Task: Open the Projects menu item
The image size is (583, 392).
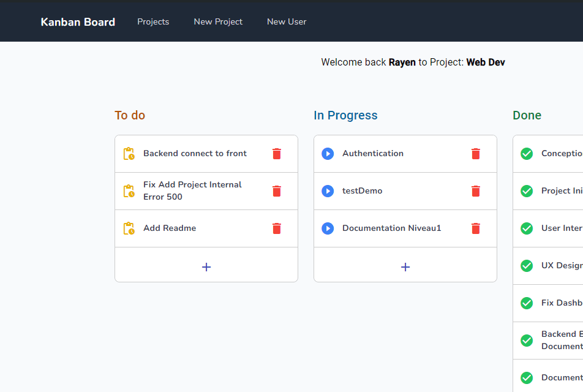Action: [x=152, y=21]
